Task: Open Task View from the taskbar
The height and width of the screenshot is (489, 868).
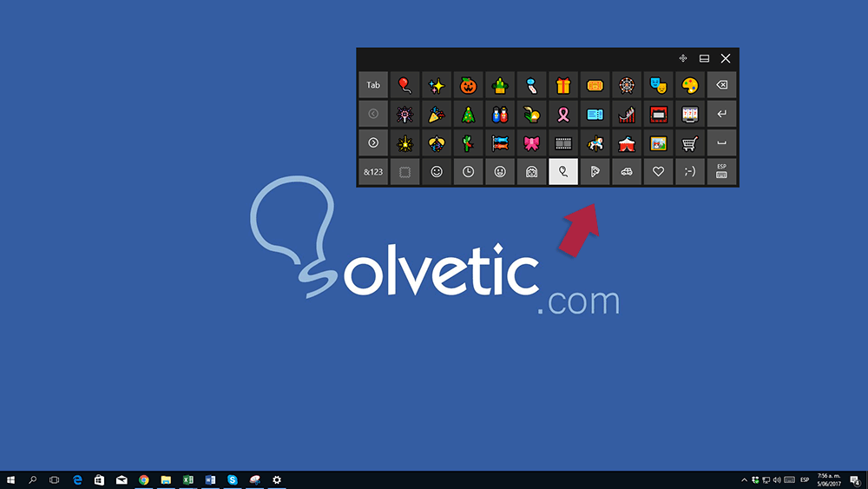Action: [54, 479]
